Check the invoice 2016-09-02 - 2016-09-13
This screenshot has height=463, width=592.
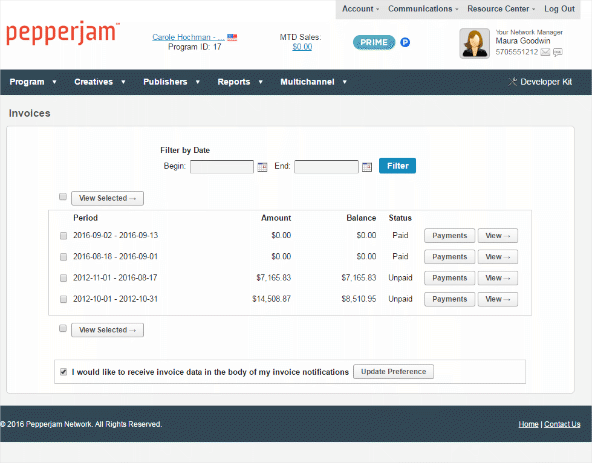[63, 236]
